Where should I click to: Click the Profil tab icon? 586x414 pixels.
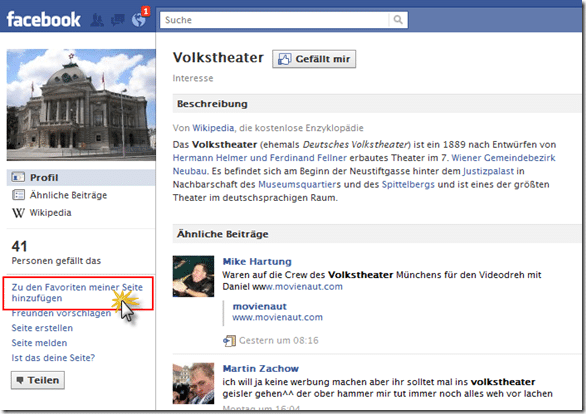[18, 177]
